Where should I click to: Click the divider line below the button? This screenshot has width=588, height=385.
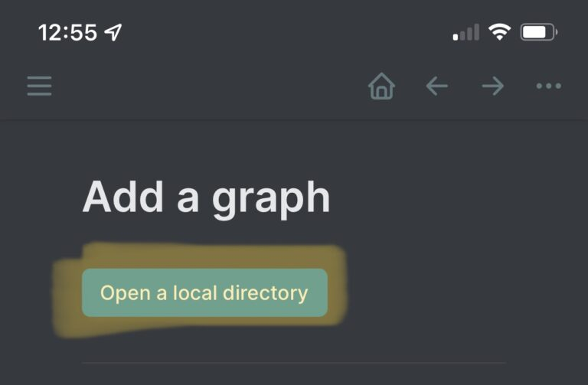coord(294,363)
